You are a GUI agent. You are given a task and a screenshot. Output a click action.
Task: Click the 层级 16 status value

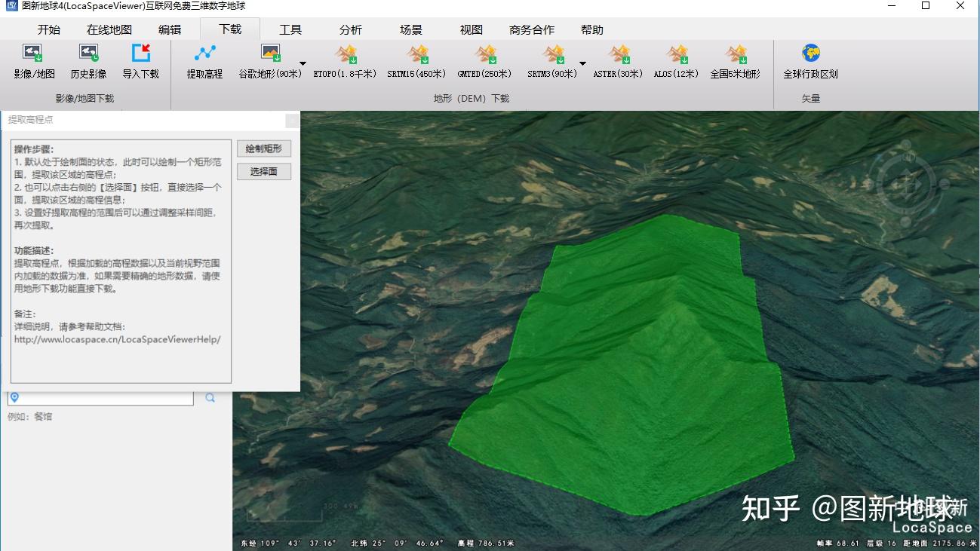click(x=881, y=543)
